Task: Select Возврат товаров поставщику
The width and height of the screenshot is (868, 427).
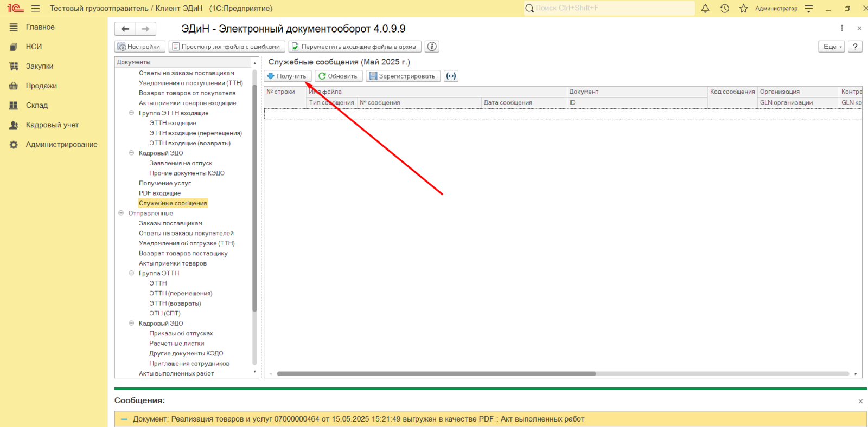Action: pyautogui.click(x=183, y=253)
